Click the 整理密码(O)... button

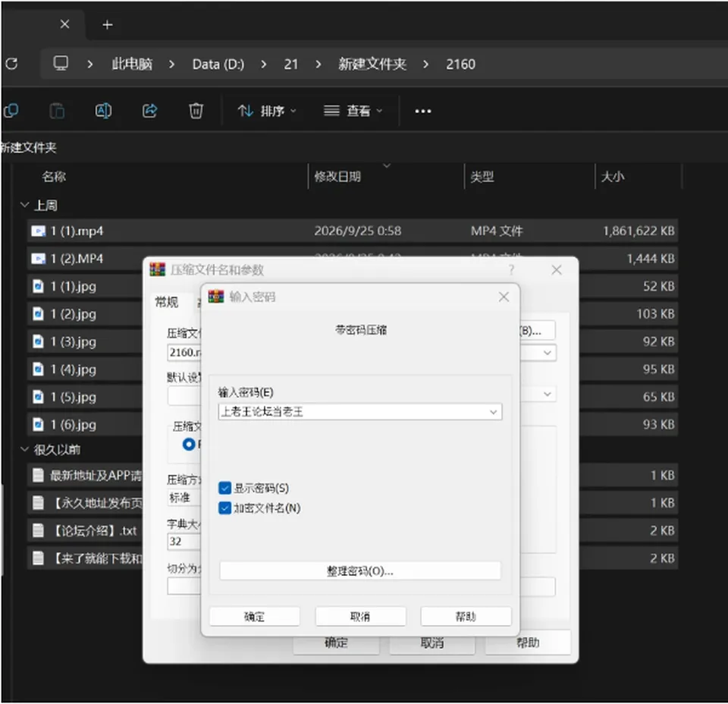coord(360,570)
